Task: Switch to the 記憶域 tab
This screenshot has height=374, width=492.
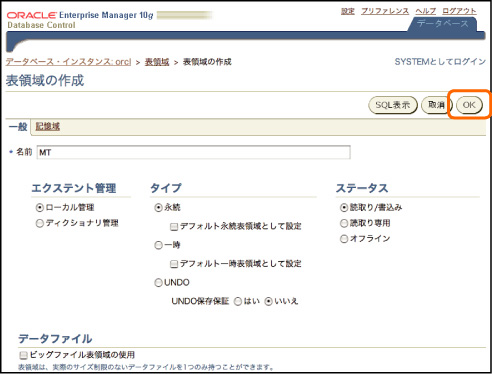Action: pyautogui.click(x=48, y=126)
